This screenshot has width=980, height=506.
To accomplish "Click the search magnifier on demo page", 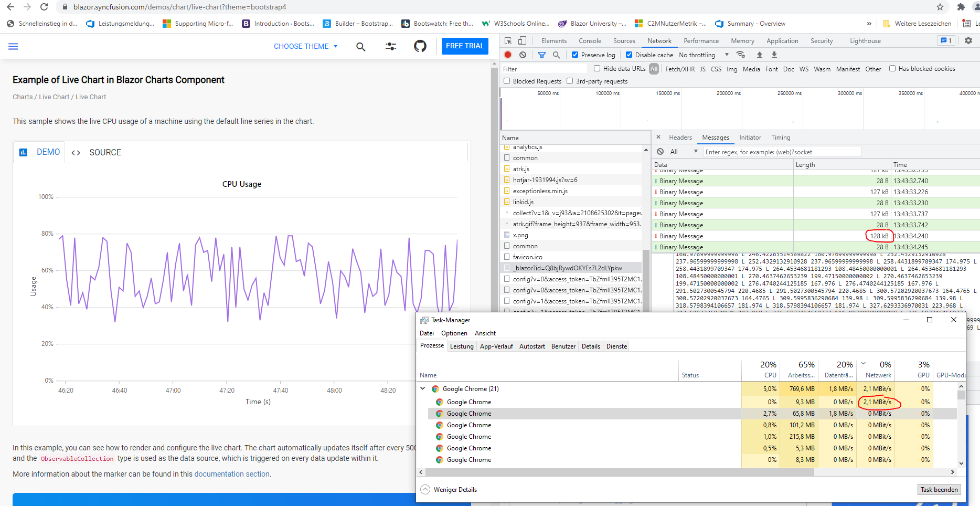I will coord(361,46).
